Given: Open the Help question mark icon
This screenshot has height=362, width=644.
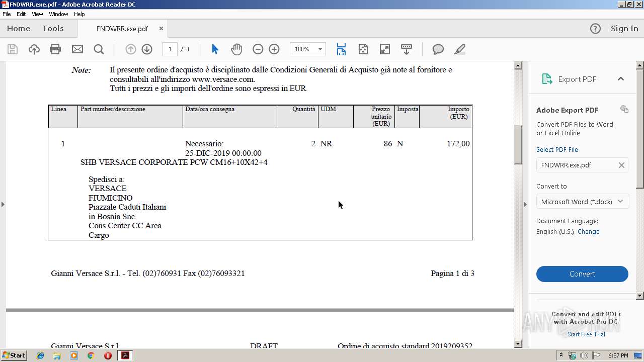Looking at the screenshot, I should pos(595,29).
